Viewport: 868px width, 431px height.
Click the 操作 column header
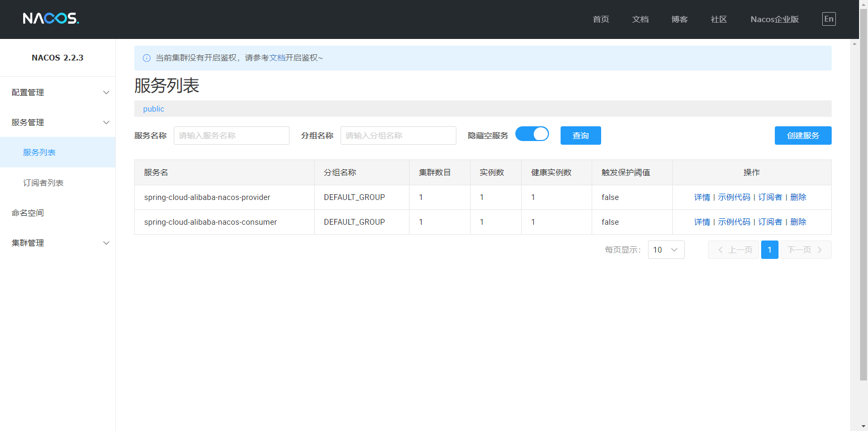pyautogui.click(x=752, y=173)
